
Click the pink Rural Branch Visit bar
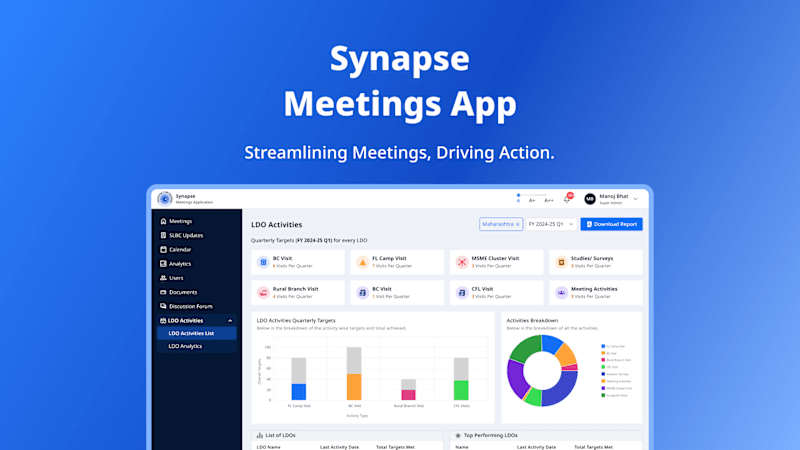point(409,395)
